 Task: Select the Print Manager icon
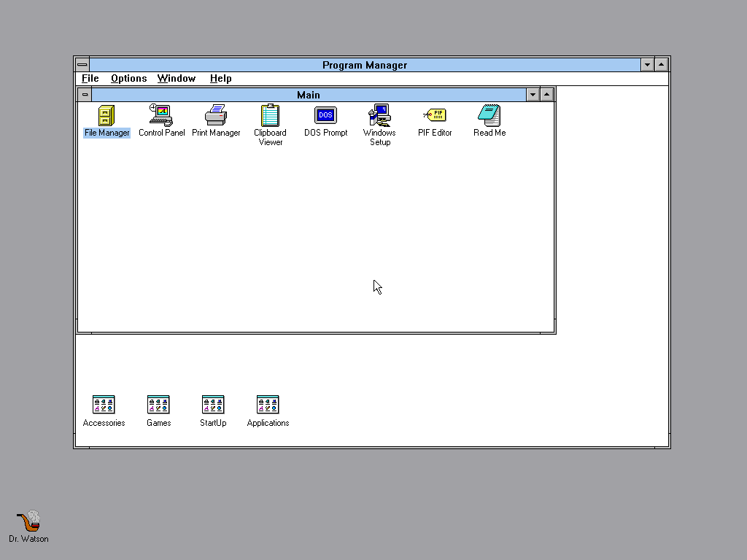point(216,115)
